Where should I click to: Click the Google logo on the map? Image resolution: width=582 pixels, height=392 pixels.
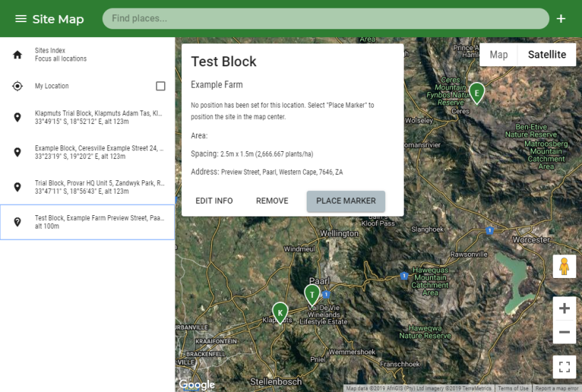coord(197,385)
